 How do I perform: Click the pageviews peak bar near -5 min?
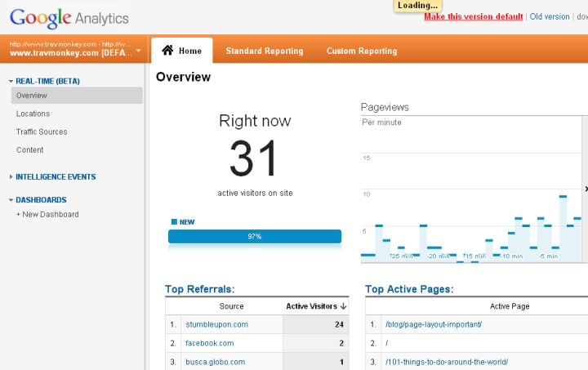tap(563, 229)
